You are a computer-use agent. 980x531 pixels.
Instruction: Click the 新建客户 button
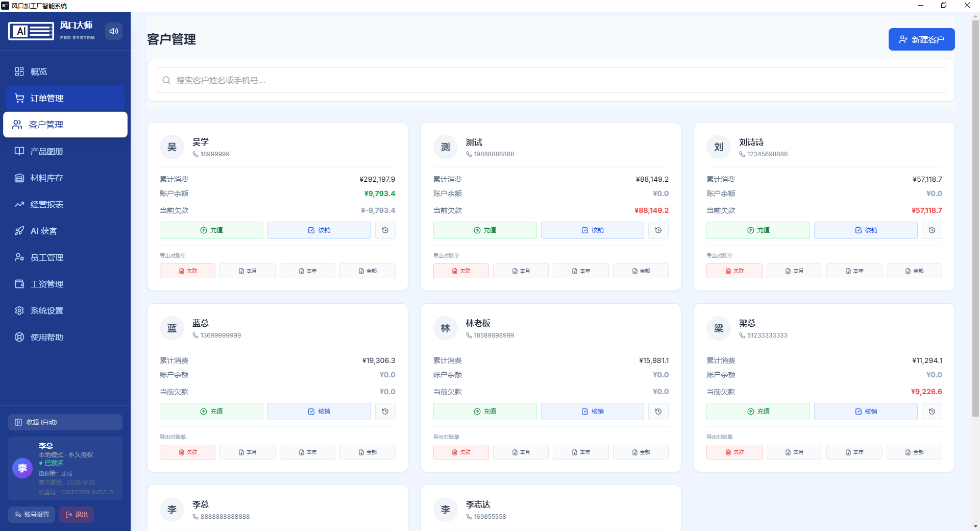point(922,39)
